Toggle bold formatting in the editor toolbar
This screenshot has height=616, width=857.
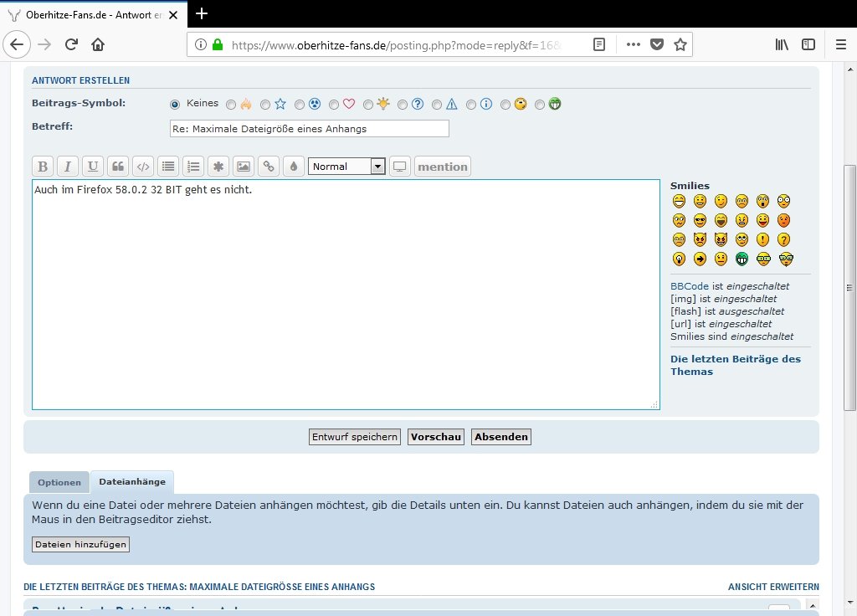[43, 167]
